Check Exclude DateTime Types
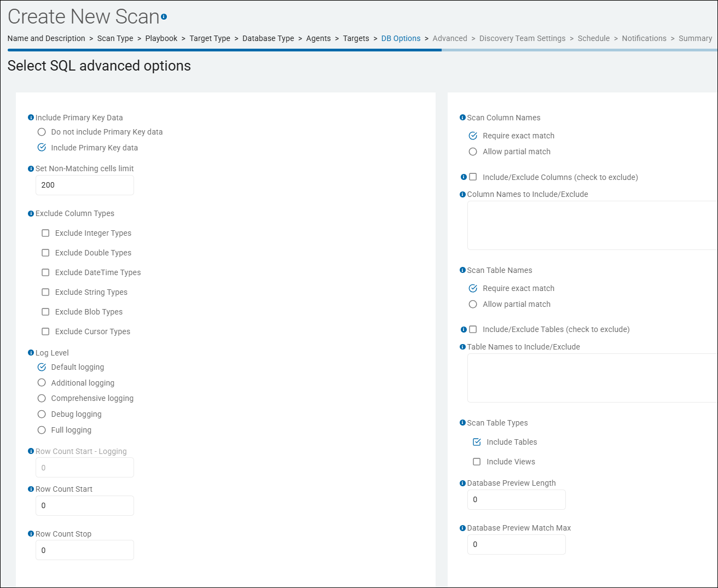This screenshot has width=718, height=588. pyautogui.click(x=45, y=272)
